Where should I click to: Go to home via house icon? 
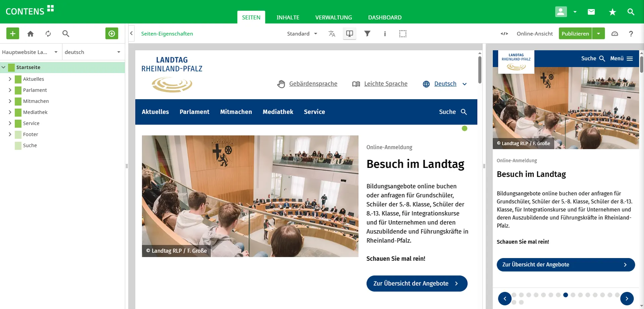pos(31,34)
